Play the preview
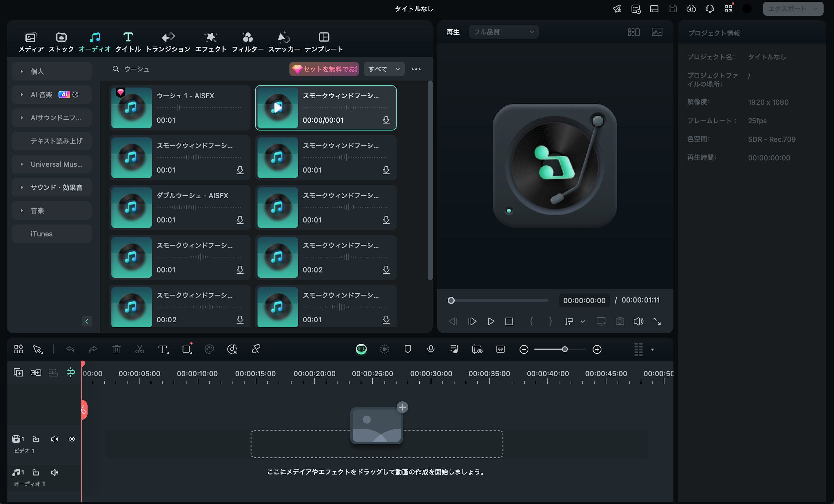 (x=491, y=321)
